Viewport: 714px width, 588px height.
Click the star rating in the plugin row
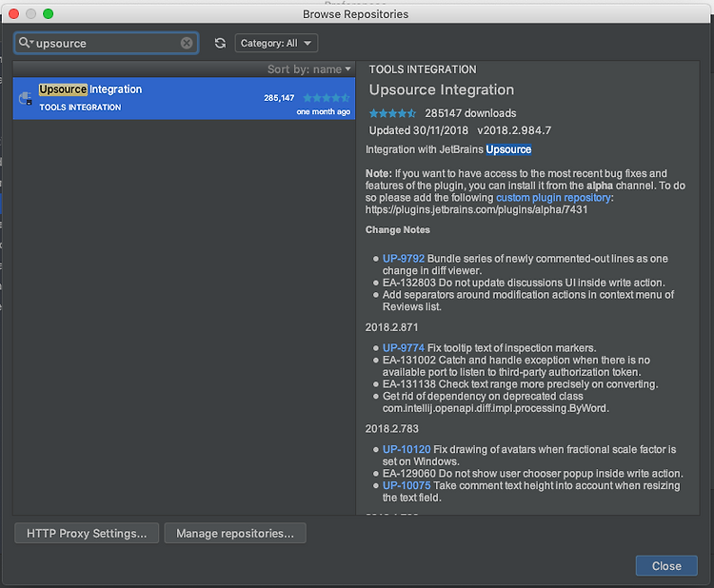click(327, 98)
